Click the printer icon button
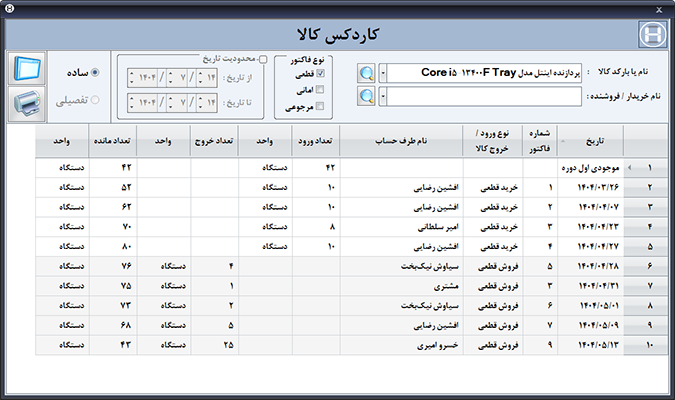 (x=27, y=104)
